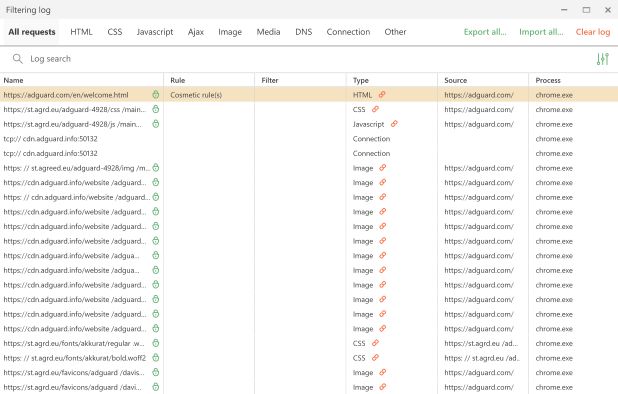
Task: Click lock icon on st.agreed.eu img row
Action: (156, 168)
